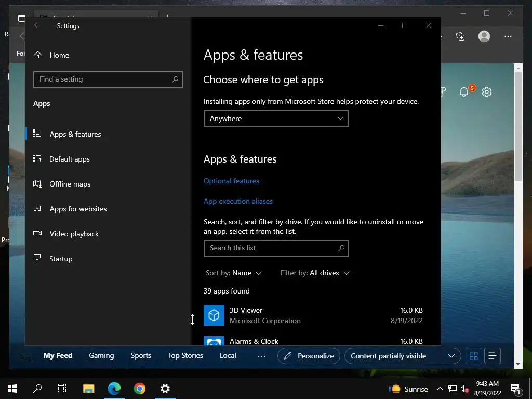The image size is (532, 399).
Task: Switch to Top Stories tab in Edge
Action: (185, 355)
